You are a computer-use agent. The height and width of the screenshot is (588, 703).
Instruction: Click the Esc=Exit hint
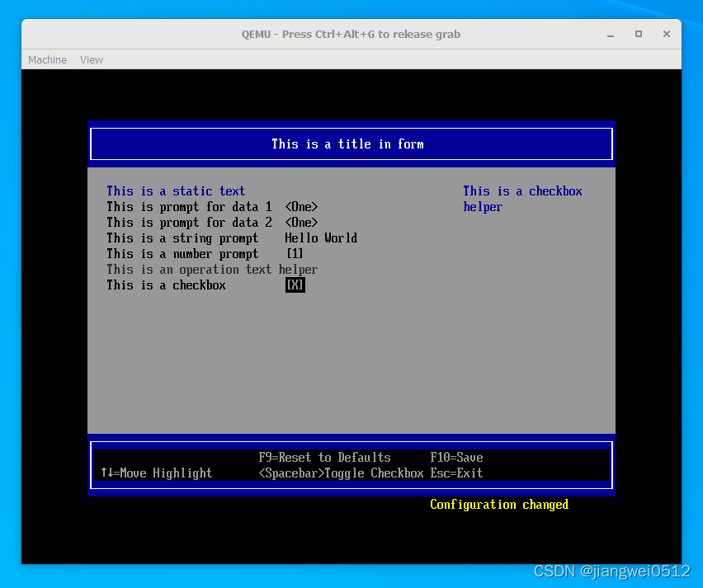456,473
